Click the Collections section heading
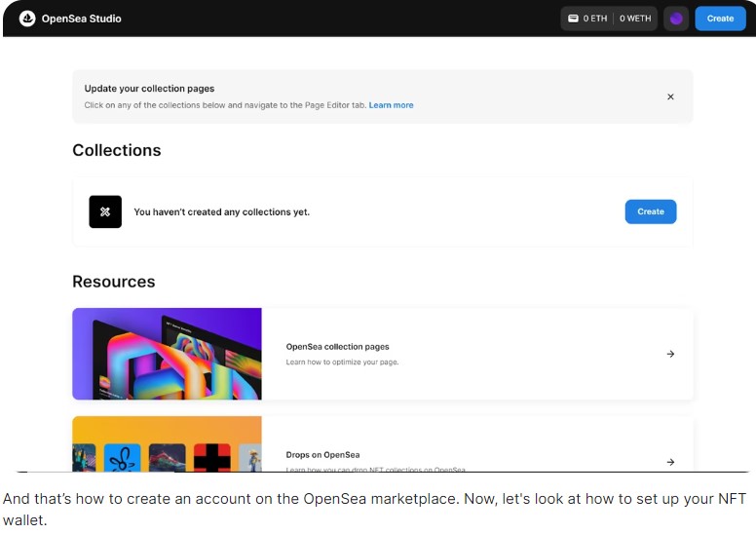Image resolution: width=756 pixels, height=534 pixels. click(116, 150)
